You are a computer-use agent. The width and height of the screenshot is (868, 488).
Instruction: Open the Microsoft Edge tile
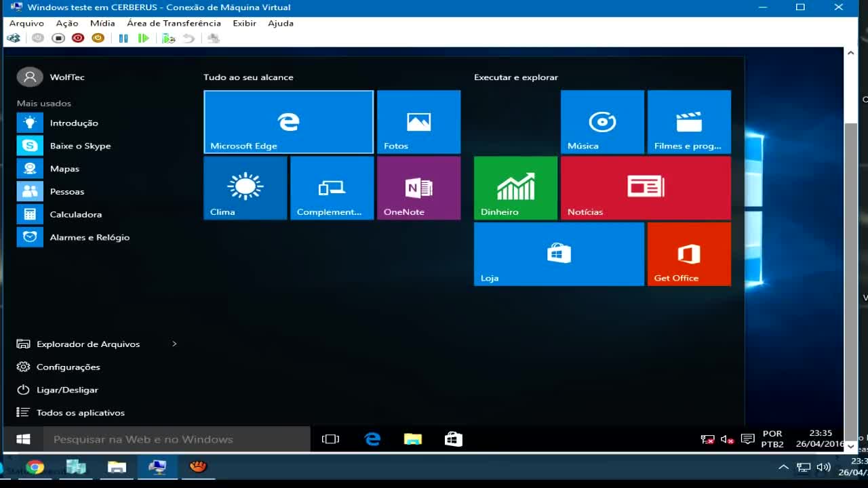point(288,122)
